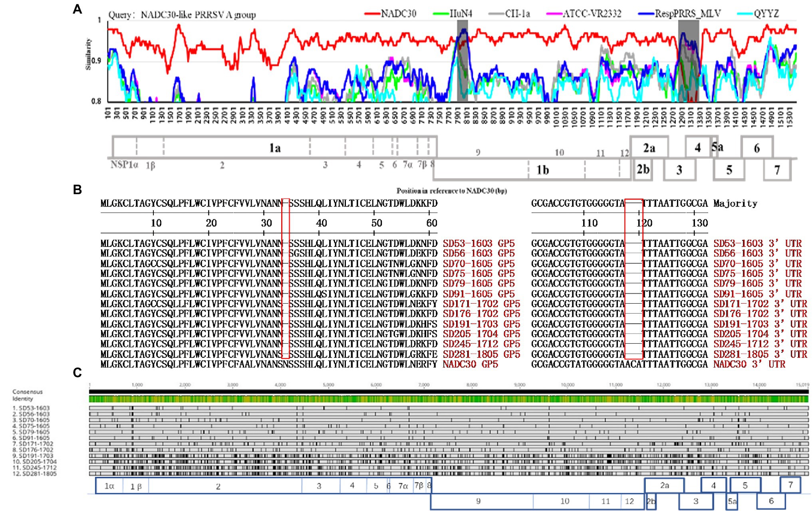Image resolution: width=812 pixels, height=511 pixels.
Task: Select the SD75-1605 GP5 sequence label
Action: click(x=478, y=273)
